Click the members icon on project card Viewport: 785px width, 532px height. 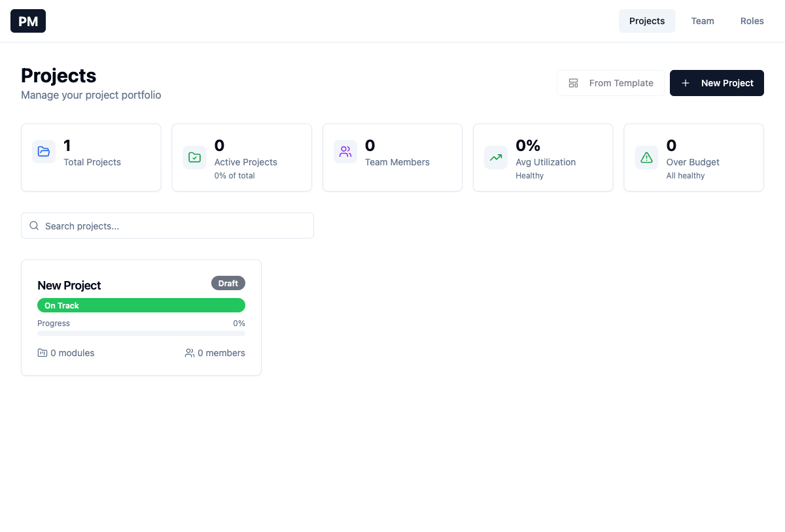click(190, 353)
